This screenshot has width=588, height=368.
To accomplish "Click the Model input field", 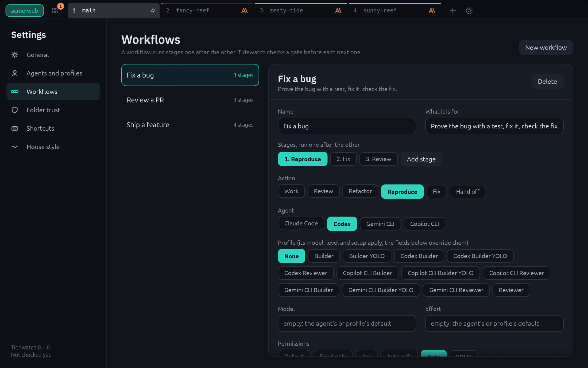I will pyautogui.click(x=347, y=324).
